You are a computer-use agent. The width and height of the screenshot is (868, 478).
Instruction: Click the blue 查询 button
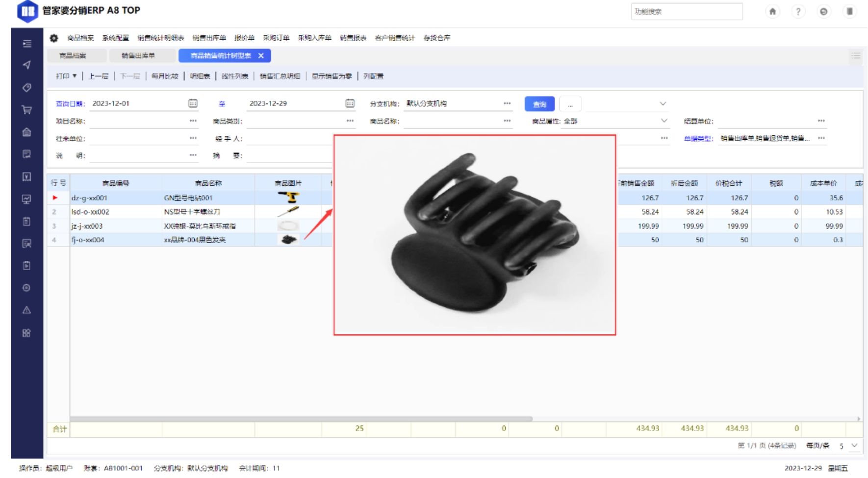coord(539,104)
